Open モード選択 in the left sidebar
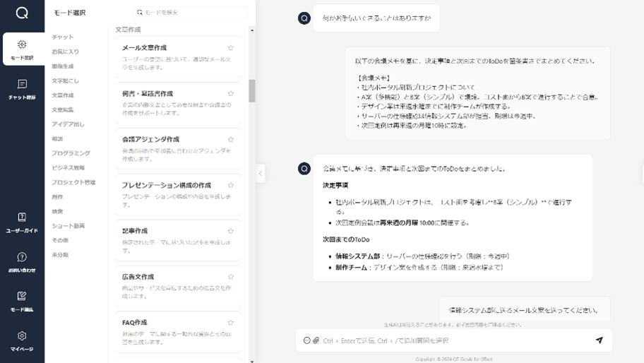Viewport: 644px width, 363px height. point(22,49)
